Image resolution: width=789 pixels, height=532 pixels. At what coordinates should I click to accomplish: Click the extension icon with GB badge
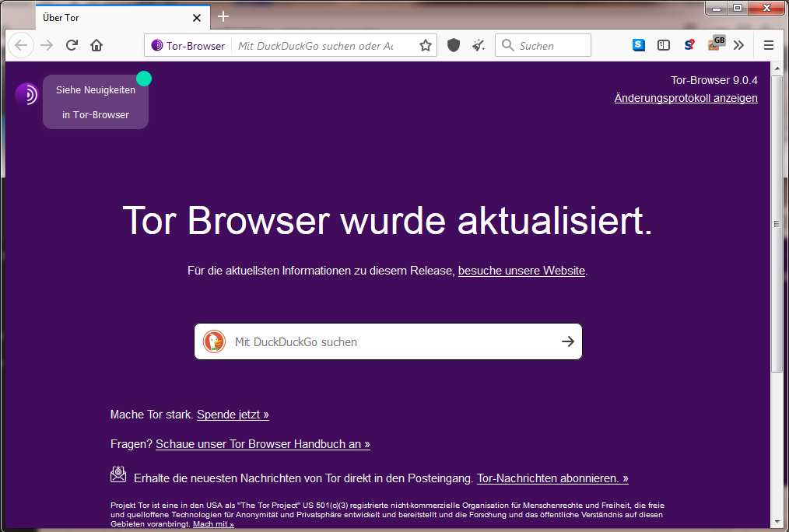click(x=716, y=44)
